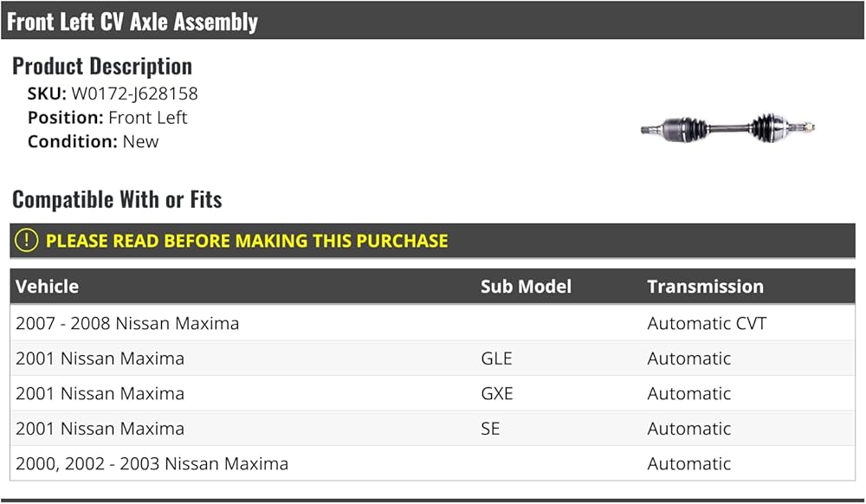Click the yellow warning exclamation icon
Viewport: 866px width, 504px height.
point(26,241)
